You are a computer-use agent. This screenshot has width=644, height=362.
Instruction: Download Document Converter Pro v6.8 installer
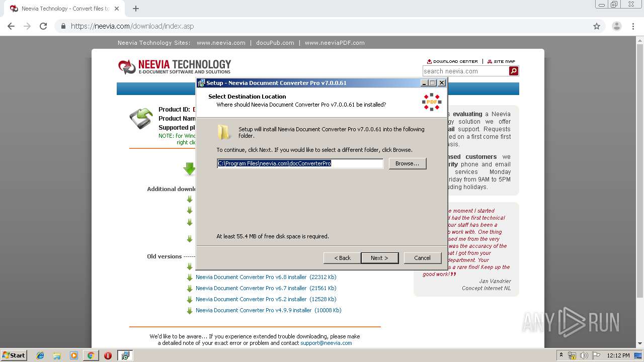(266, 277)
